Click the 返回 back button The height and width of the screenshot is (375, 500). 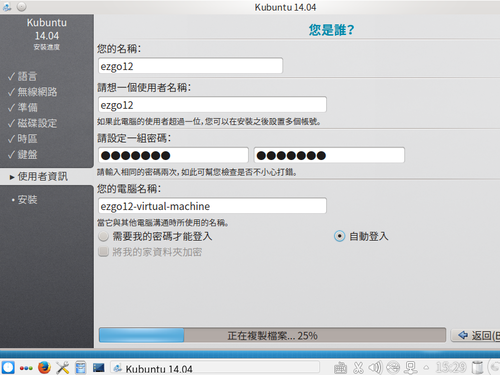click(x=476, y=335)
